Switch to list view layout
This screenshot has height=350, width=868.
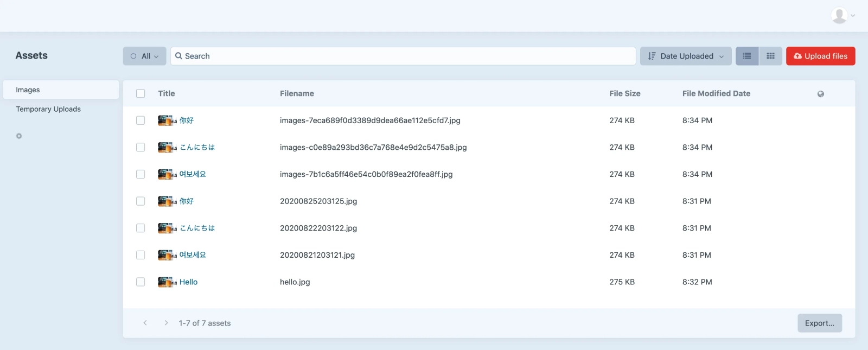[746, 56]
